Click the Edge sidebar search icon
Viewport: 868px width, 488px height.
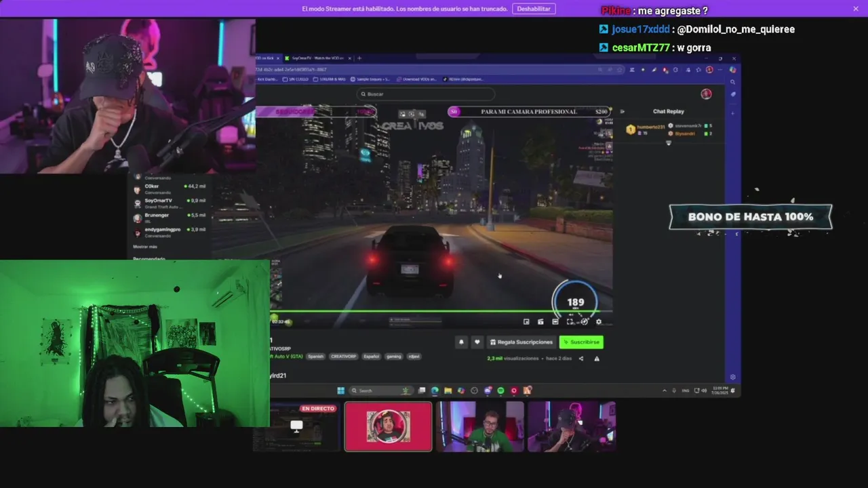point(733,82)
